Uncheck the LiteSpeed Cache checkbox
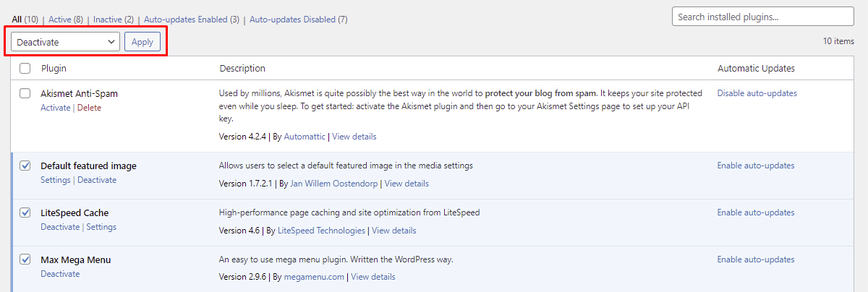Viewport: 868px width, 292px height. coord(25,212)
